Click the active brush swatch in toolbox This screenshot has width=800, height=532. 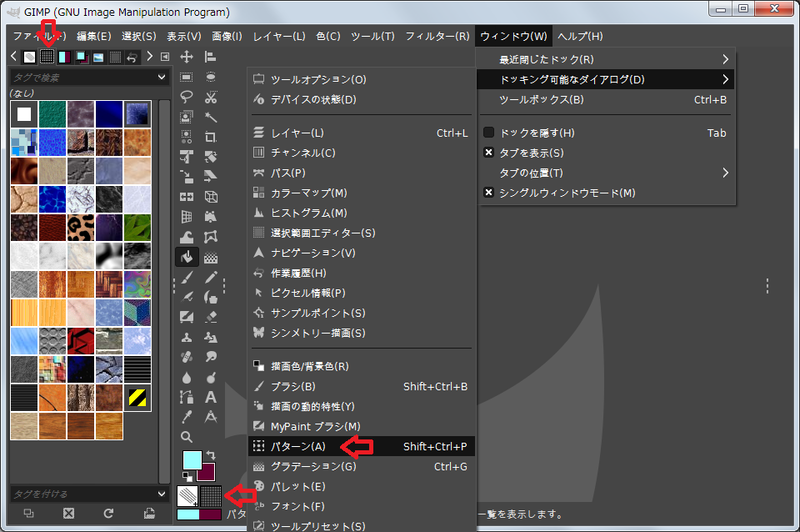188,496
